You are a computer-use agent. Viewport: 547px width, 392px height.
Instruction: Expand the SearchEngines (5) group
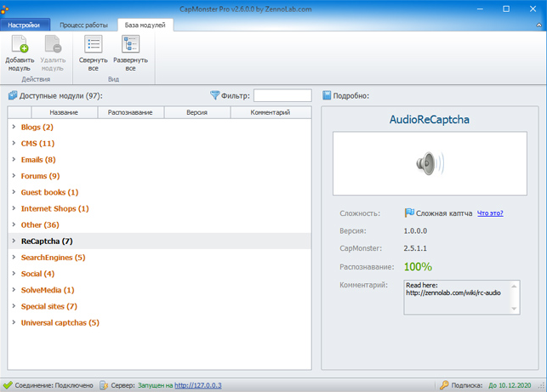[14, 258]
